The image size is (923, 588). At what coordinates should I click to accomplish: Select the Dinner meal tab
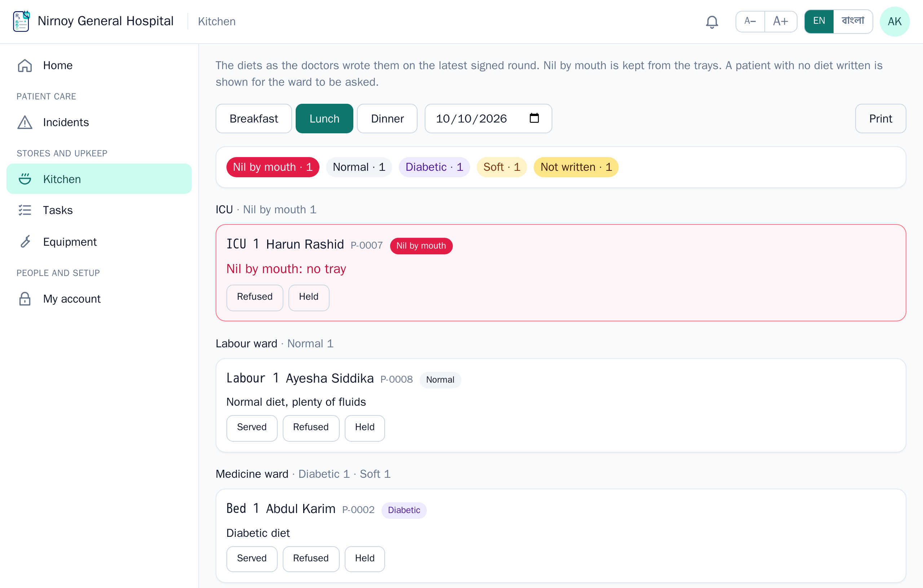click(387, 119)
